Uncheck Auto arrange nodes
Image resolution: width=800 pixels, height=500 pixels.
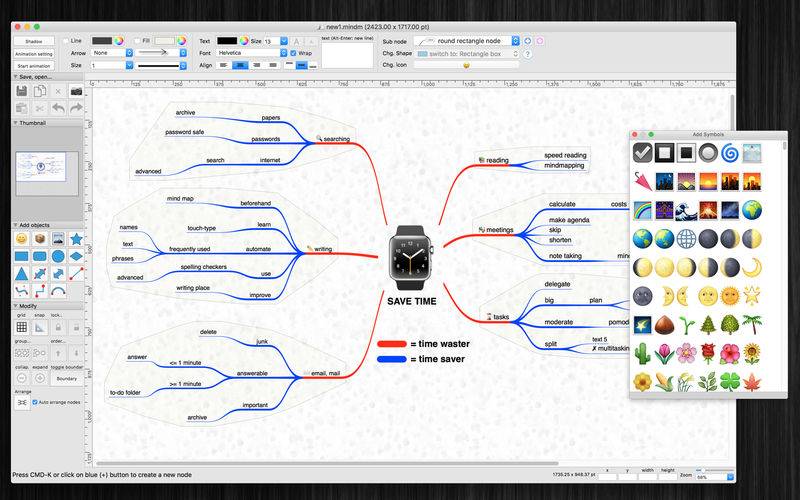point(35,402)
